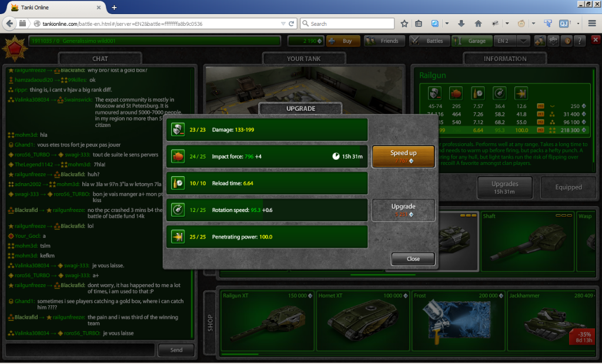Bookmark this page with star icon
Viewport: 602px width, 364px height.
pyautogui.click(x=404, y=24)
